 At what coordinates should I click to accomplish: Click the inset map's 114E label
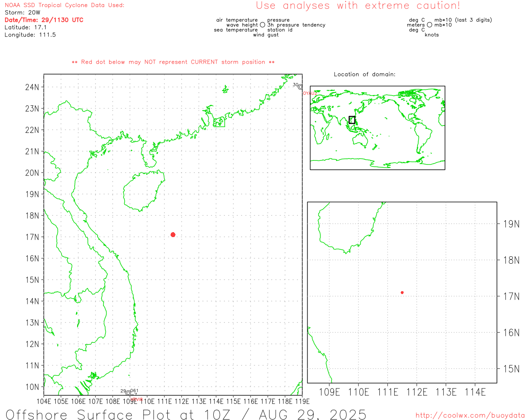pyautogui.click(x=475, y=392)
